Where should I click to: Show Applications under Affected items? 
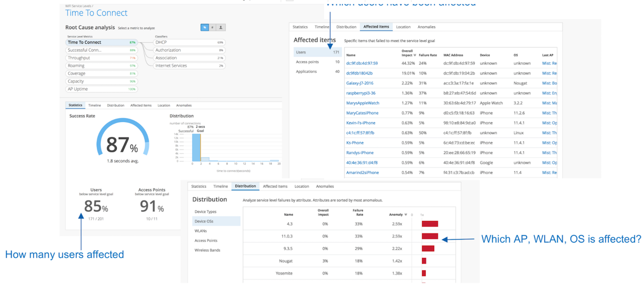(x=306, y=71)
